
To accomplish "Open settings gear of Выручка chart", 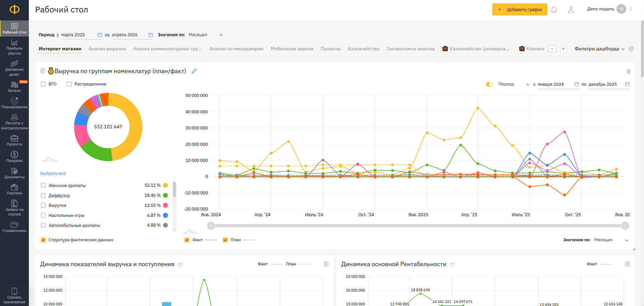I will (43, 71).
